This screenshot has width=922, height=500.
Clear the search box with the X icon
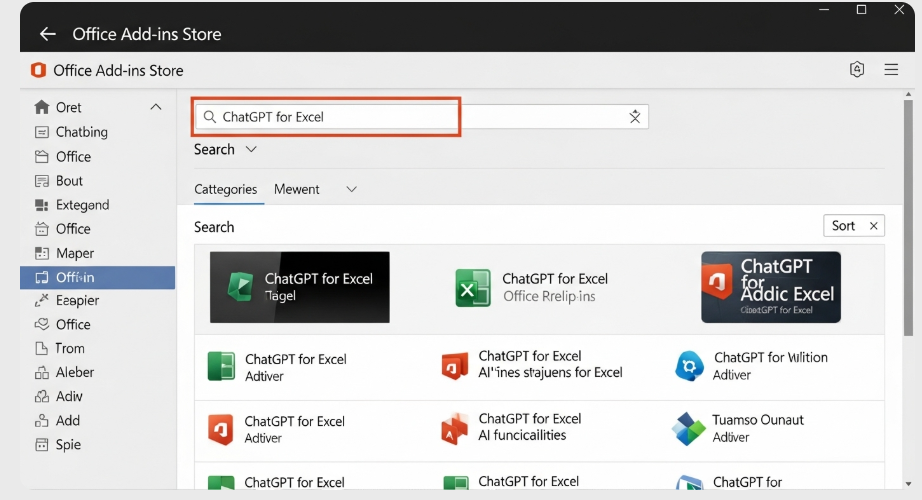click(x=635, y=116)
